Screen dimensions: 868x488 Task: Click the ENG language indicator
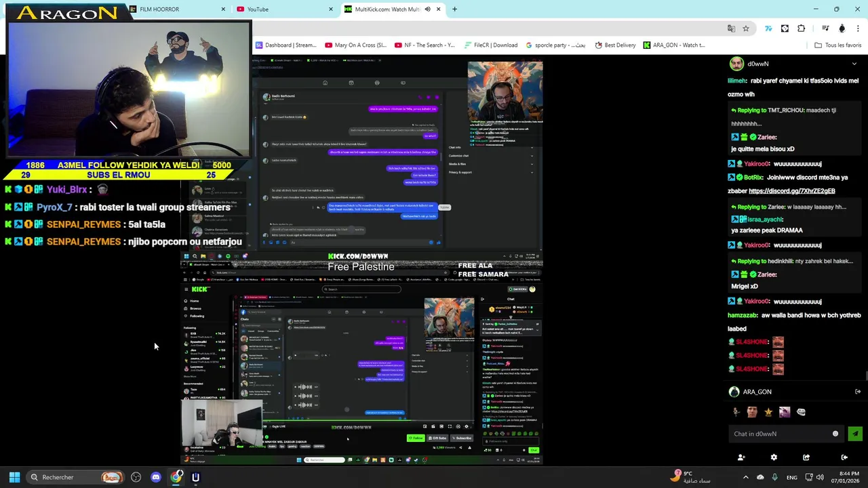[x=791, y=478]
